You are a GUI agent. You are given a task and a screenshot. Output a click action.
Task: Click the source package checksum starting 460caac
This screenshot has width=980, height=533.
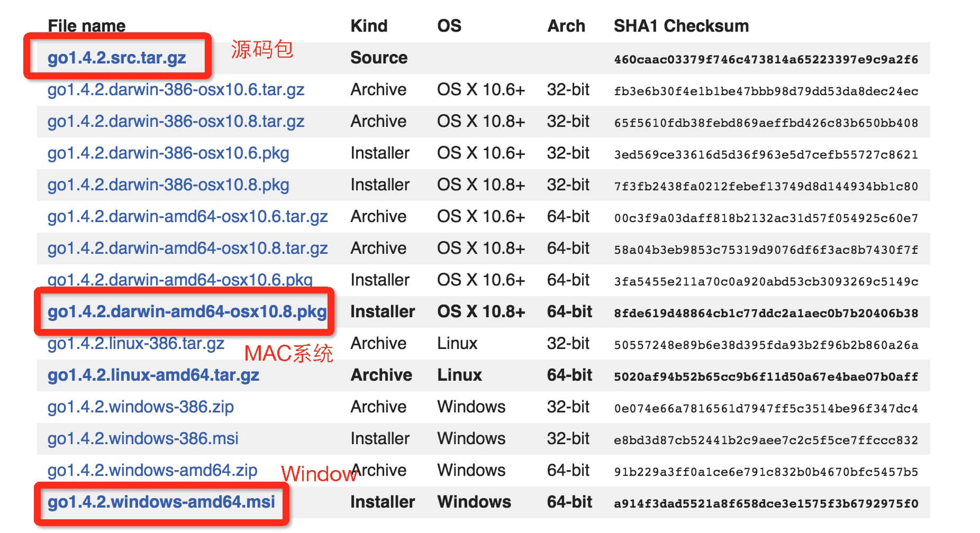click(x=766, y=59)
